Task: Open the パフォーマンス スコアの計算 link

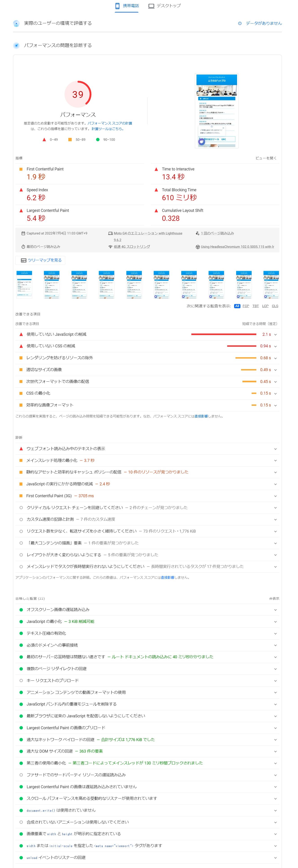Action: [110, 123]
